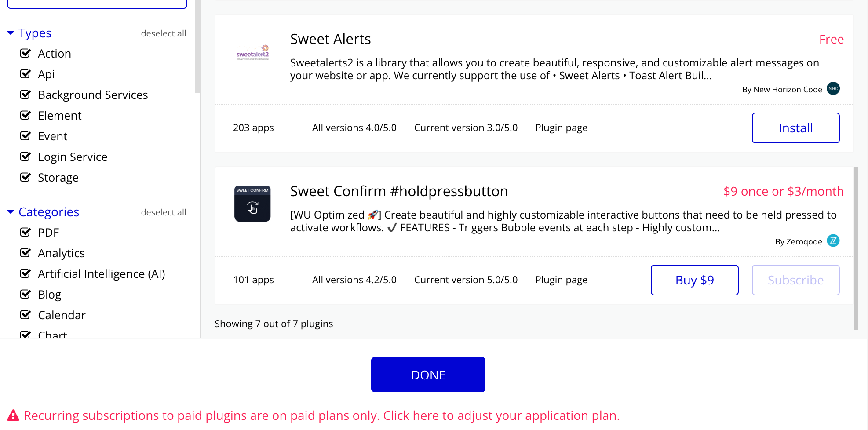
Task: Click the Sweet Alerts plugin logo
Action: click(x=252, y=52)
